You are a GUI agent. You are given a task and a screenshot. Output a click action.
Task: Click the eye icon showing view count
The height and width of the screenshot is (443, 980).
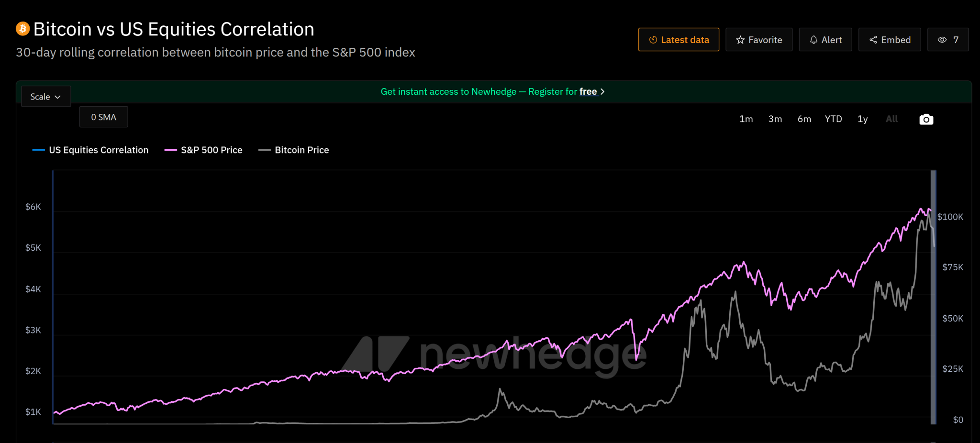pos(942,40)
